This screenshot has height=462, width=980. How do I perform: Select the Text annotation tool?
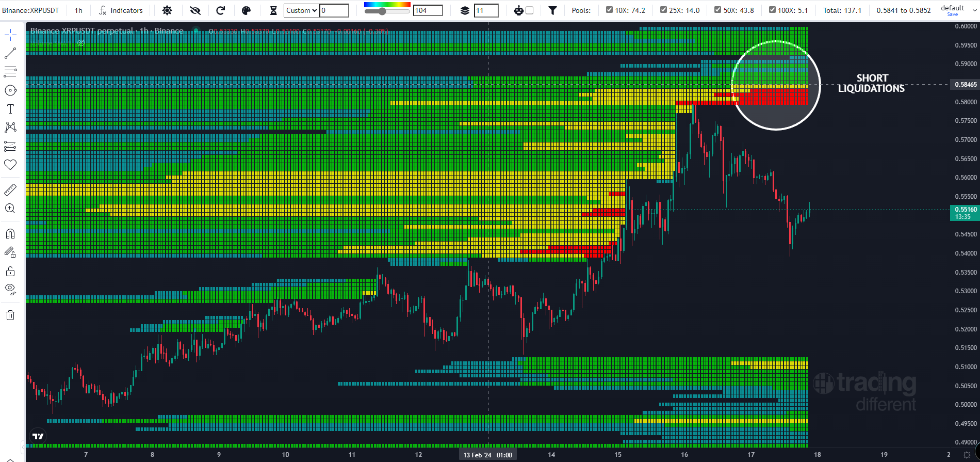click(x=10, y=109)
